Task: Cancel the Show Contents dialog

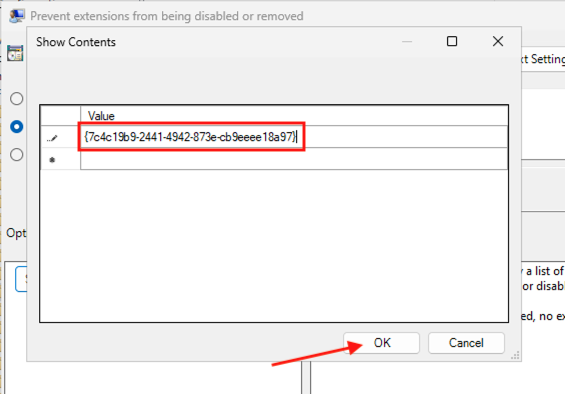Action: pyautogui.click(x=466, y=343)
